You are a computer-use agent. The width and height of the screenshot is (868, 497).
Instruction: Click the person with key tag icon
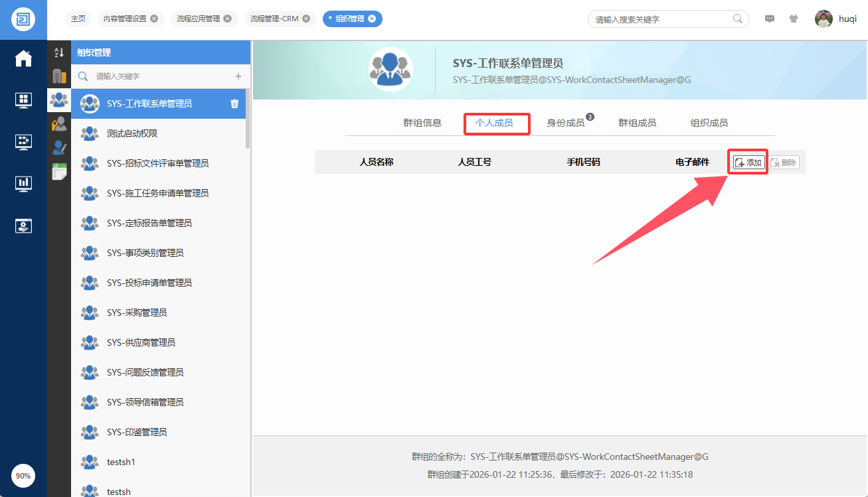point(59,123)
